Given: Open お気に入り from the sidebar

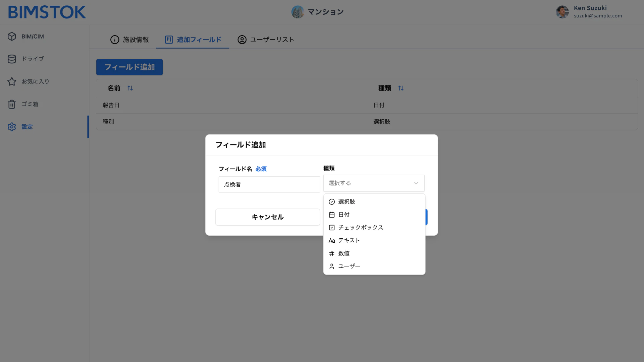Looking at the screenshot, I should (44, 81).
